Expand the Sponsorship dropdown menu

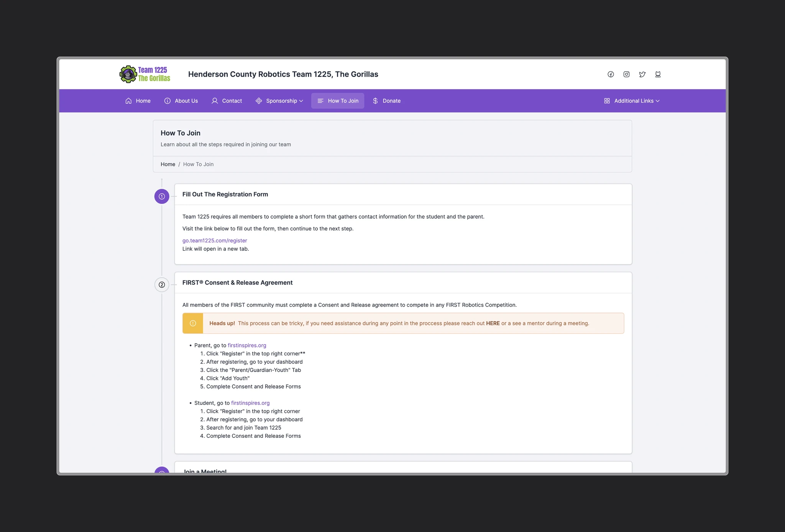click(279, 101)
